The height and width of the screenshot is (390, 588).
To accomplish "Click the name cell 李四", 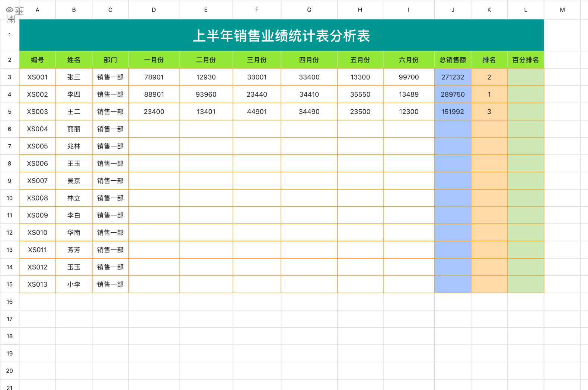I will (74, 94).
